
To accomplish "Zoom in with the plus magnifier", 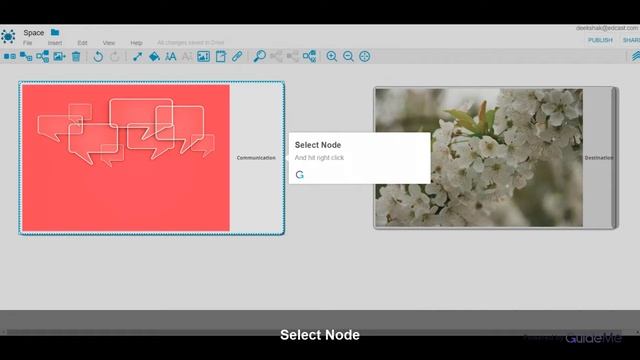I will (331, 56).
